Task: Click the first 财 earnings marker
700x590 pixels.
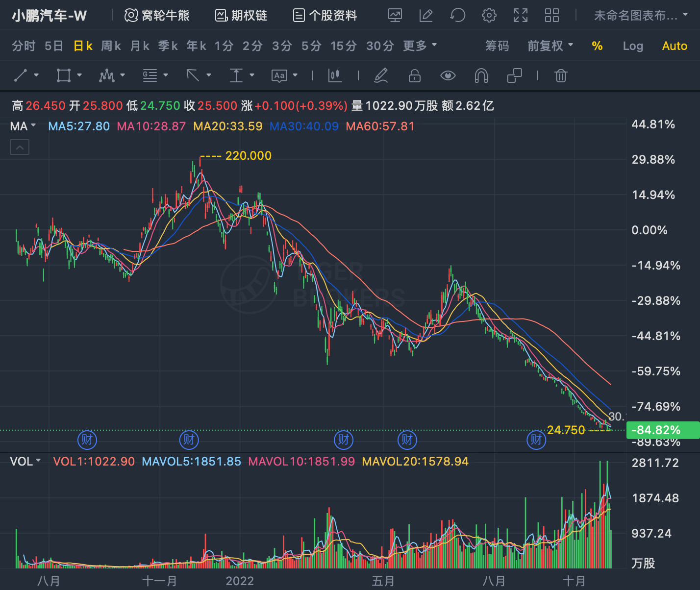Action: [87, 440]
